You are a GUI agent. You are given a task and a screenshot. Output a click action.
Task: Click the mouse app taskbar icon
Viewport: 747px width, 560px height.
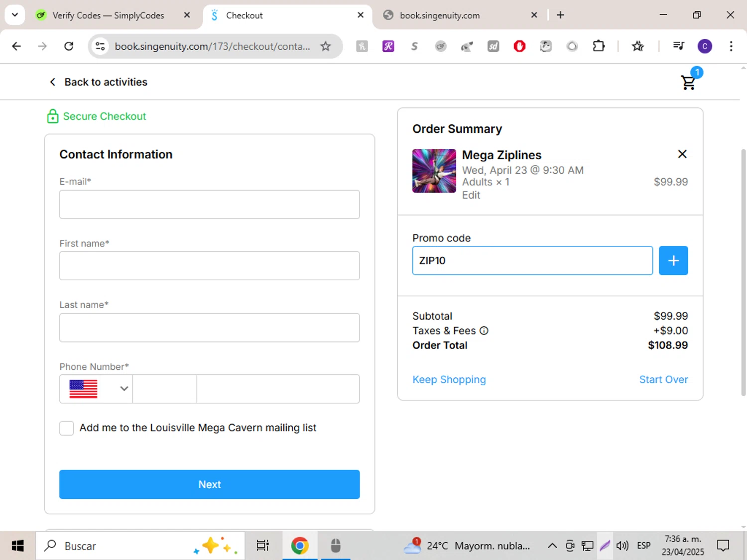pyautogui.click(x=336, y=546)
